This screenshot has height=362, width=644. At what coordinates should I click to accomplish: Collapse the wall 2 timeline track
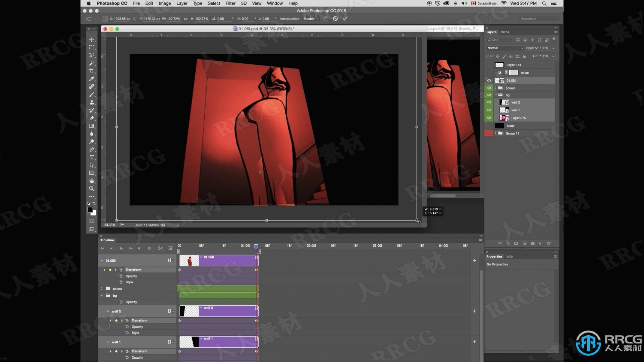pyautogui.click(x=108, y=311)
